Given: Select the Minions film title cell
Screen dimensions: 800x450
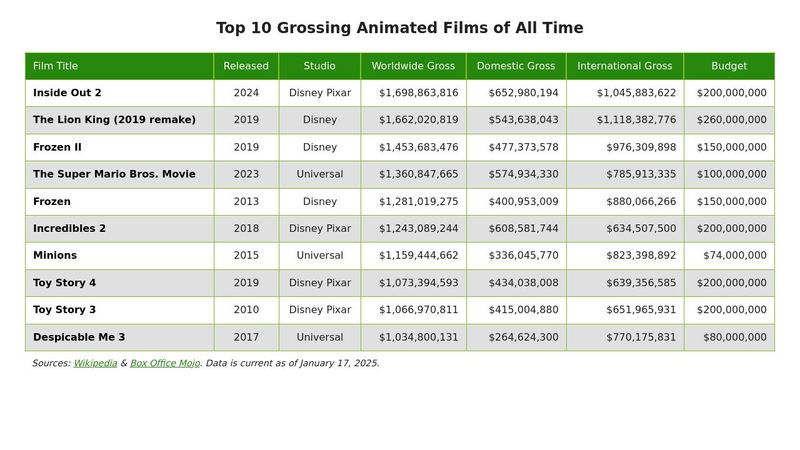Looking at the screenshot, I should click(55, 255).
